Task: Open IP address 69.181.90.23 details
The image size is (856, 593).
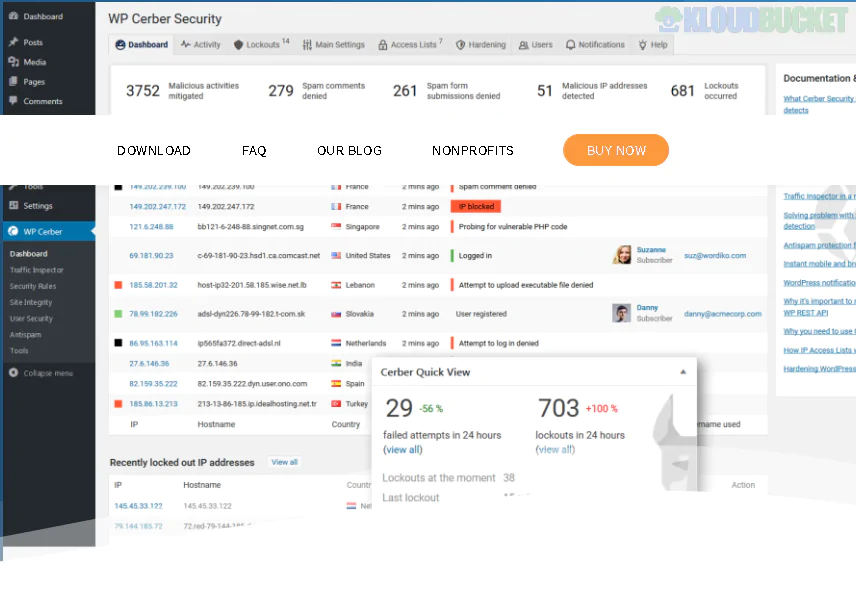Action: coord(151,255)
